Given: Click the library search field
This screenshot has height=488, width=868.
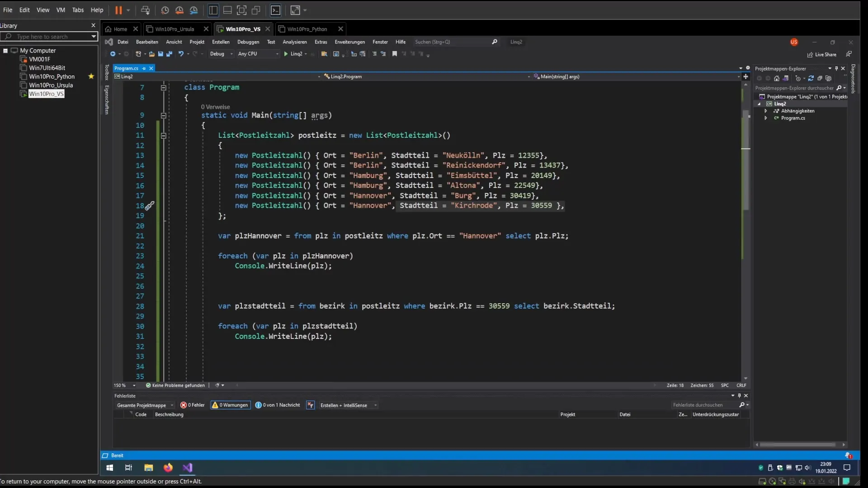Looking at the screenshot, I should (49, 37).
